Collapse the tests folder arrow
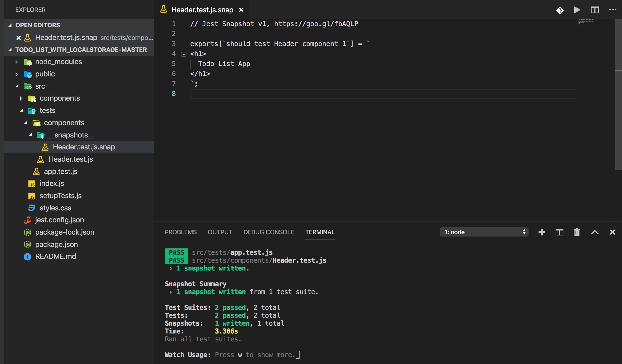Screen dimensions: 622x364 (22, 111)
